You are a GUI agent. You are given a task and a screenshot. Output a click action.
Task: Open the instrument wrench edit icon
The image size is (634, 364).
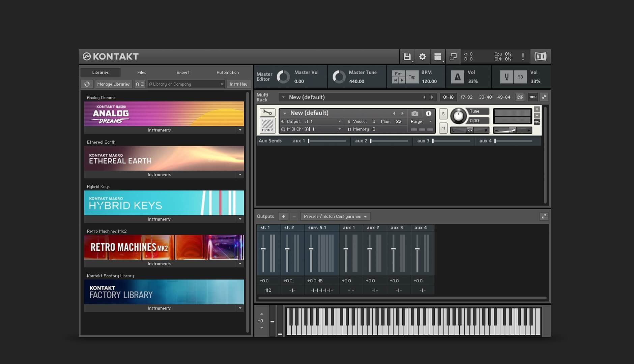[267, 113]
